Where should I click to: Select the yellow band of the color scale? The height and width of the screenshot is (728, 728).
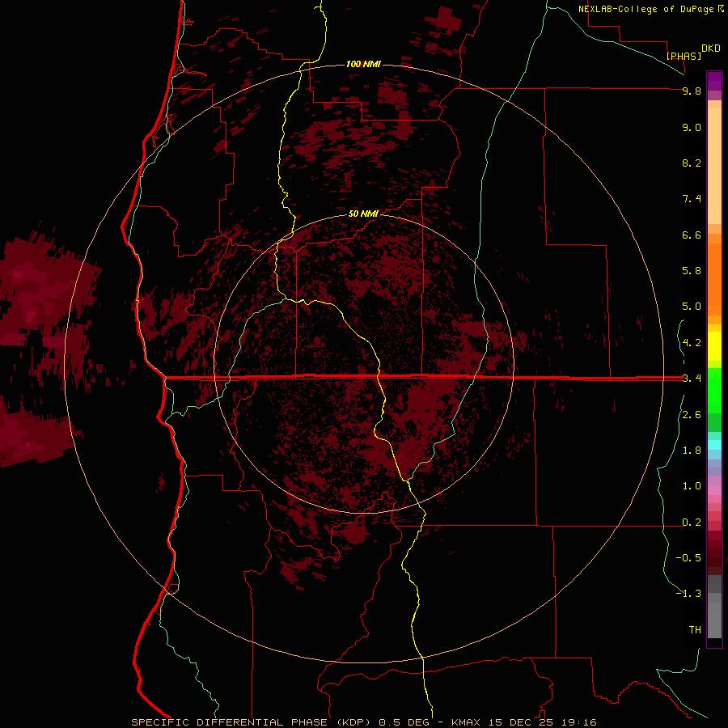[x=714, y=346]
